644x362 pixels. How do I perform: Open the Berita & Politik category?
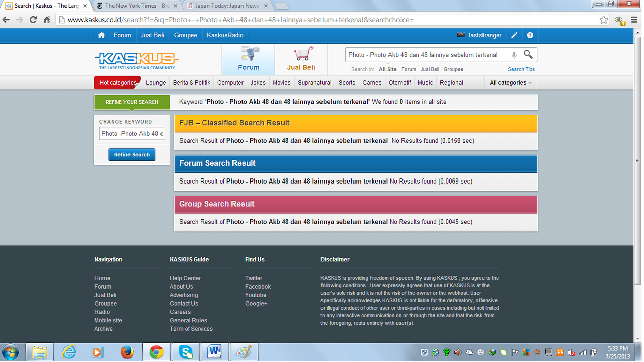click(x=192, y=83)
